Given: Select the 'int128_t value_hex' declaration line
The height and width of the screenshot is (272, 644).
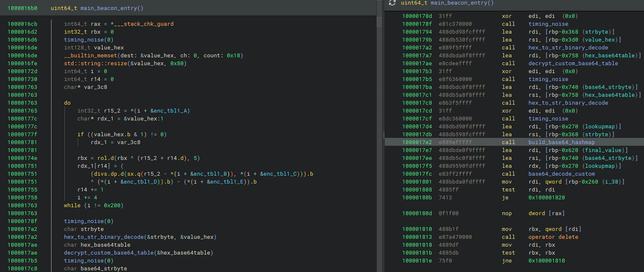Looking at the screenshot, I should coord(94,48).
